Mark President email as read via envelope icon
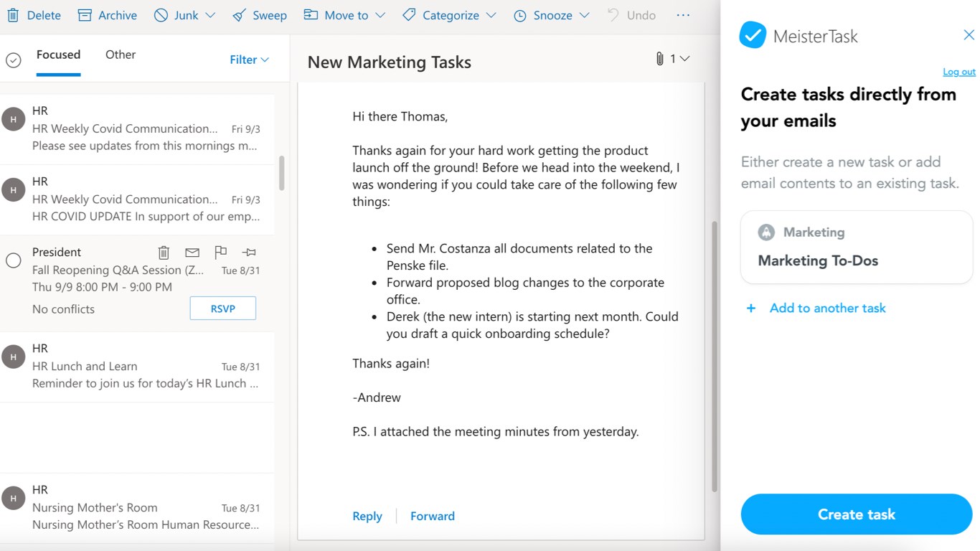The height and width of the screenshot is (551, 980). (192, 252)
